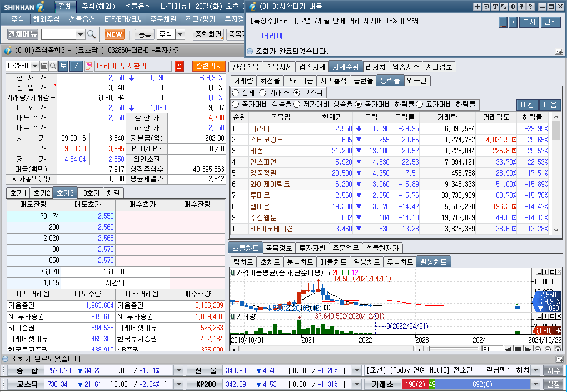This screenshot has width=567, height=392.
Task: Open dropdown next to 코스닥 index ticker
Action: coord(178,384)
